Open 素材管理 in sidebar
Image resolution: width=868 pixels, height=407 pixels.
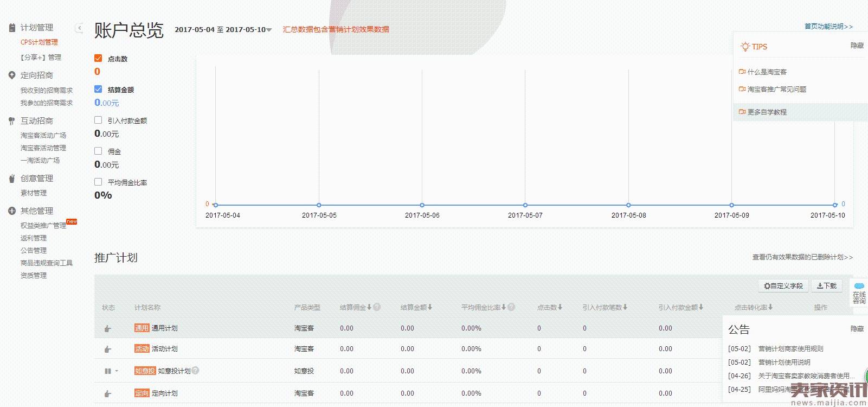click(x=34, y=193)
